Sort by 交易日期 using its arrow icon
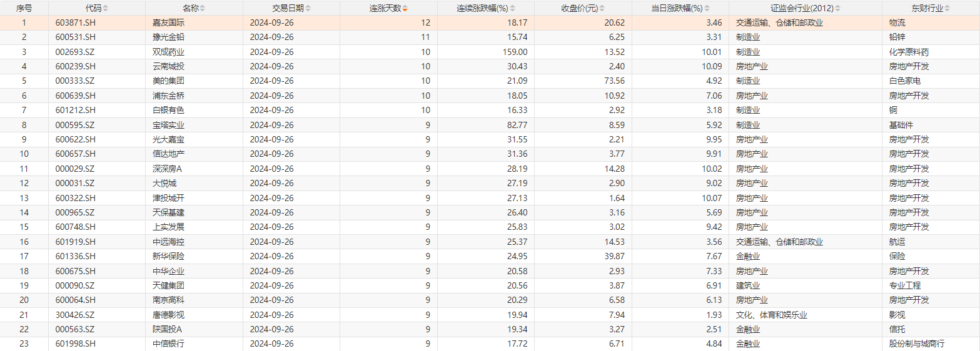The width and height of the screenshot is (980, 351). [308, 9]
